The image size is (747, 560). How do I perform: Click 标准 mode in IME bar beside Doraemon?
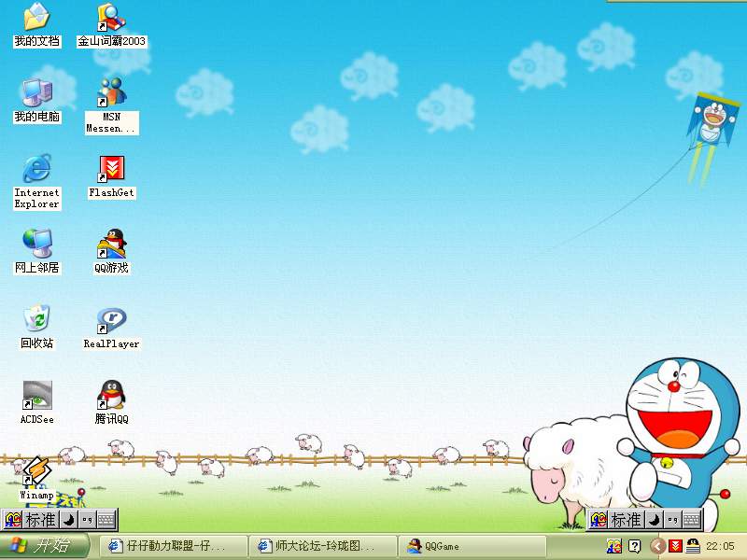626,520
